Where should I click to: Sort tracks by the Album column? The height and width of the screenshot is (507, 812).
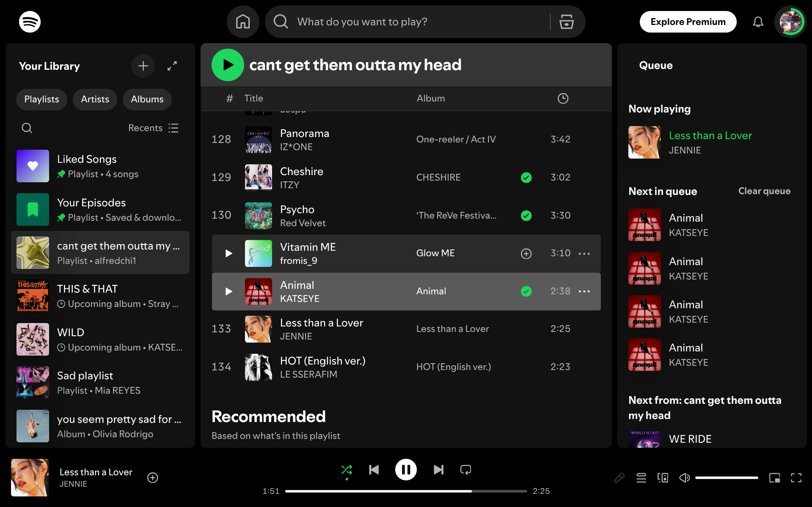pyautogui.click(x=431, y=99)
